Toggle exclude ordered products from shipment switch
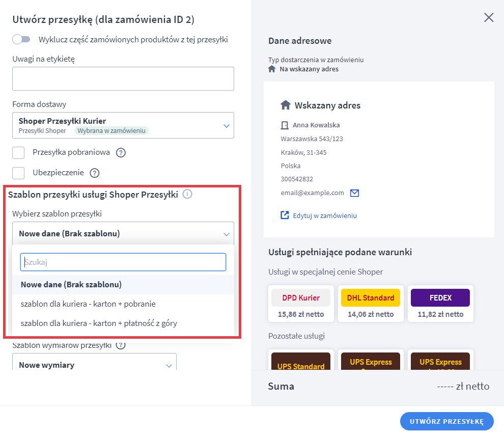This screenshot has height=435, width=504. pyautogui.click(x=21, y=39)
